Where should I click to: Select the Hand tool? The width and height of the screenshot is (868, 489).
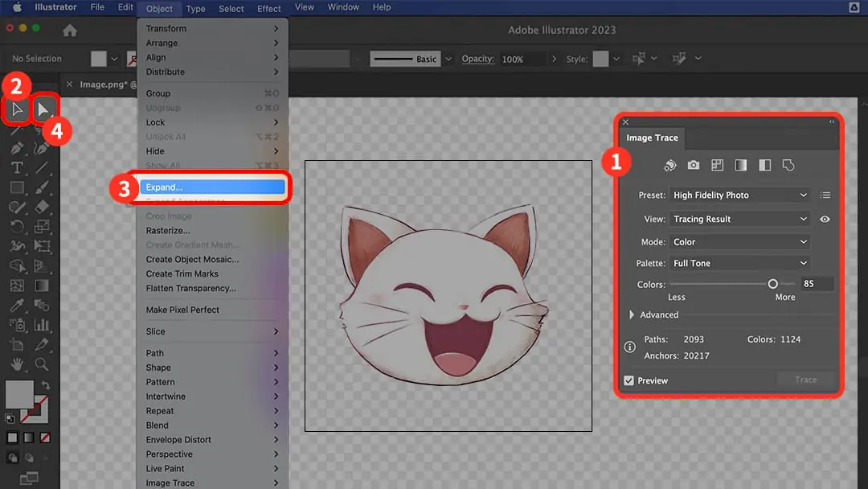[17, 364]
